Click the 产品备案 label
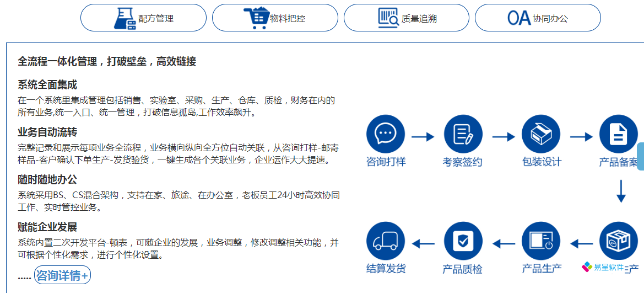 click(619, 162)
